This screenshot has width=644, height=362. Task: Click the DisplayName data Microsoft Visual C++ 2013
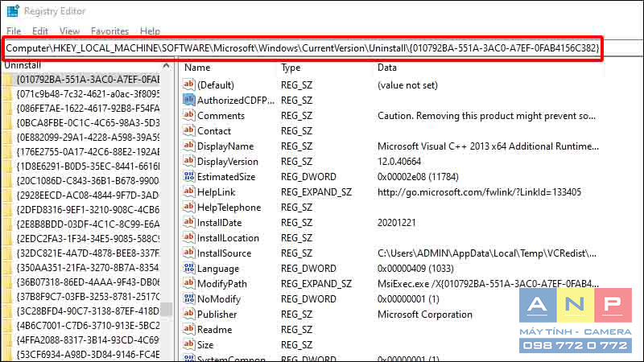point(488,146)
